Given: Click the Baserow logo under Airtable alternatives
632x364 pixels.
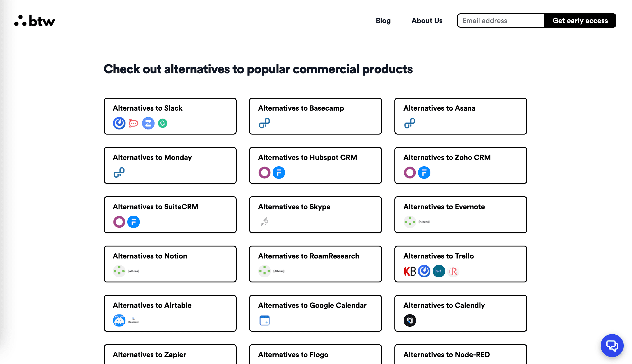Looking at the screenshot, I should click(133, 320).
